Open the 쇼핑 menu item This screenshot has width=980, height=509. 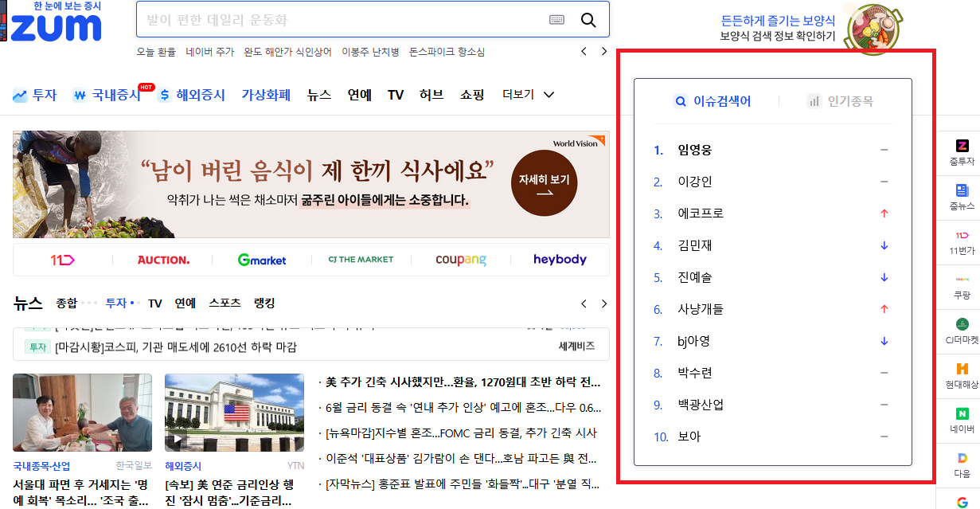[472, 95]
